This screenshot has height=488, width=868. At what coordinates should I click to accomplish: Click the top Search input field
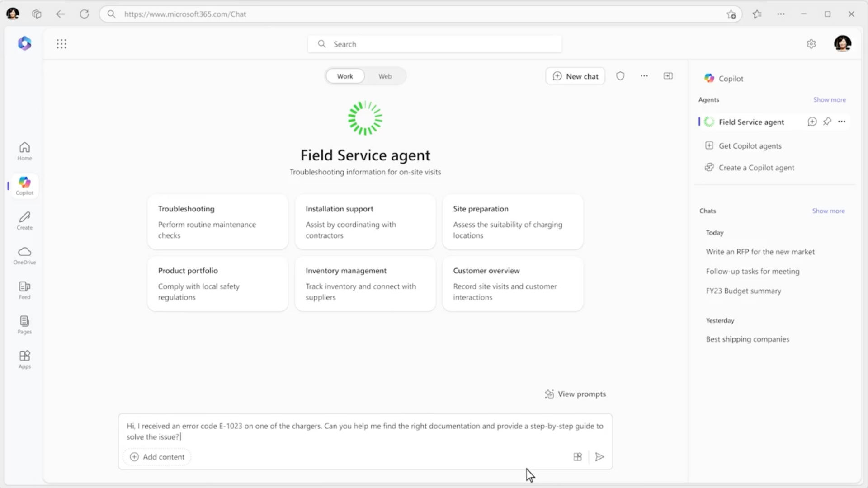pos(434,44)
